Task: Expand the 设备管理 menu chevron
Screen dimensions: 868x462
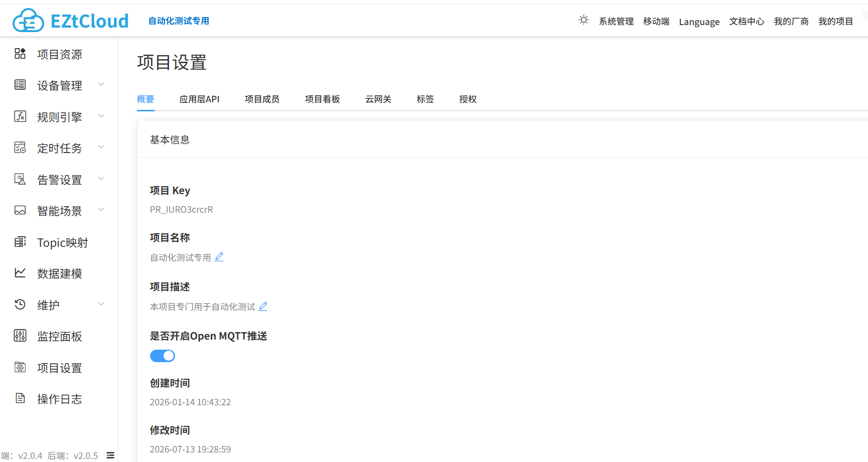Action: pos(101,84)
